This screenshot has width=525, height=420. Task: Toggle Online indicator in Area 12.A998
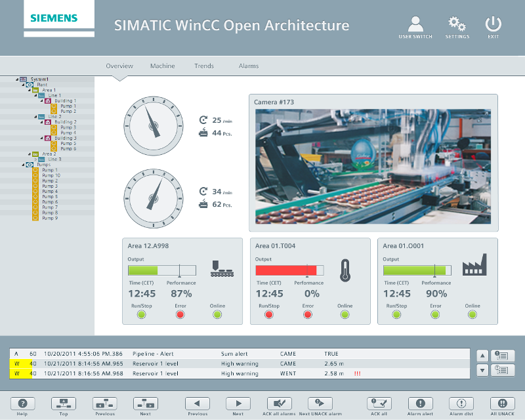tap(217, 314)
